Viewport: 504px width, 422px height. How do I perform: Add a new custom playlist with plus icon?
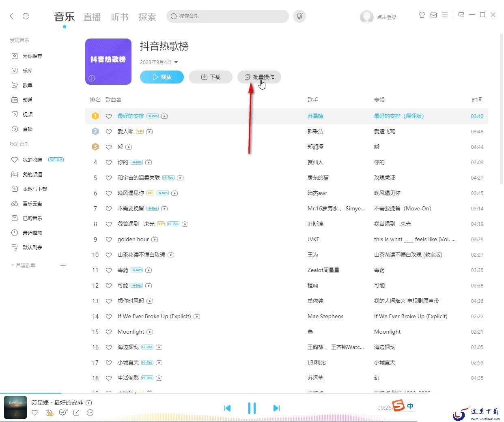pyautogui.click(x=63, y=265)
